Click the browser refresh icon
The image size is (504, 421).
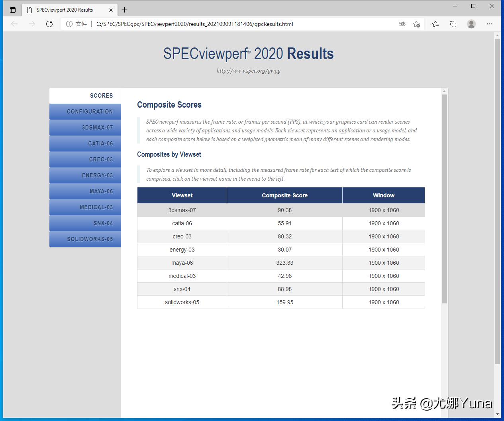pos(49,24)
